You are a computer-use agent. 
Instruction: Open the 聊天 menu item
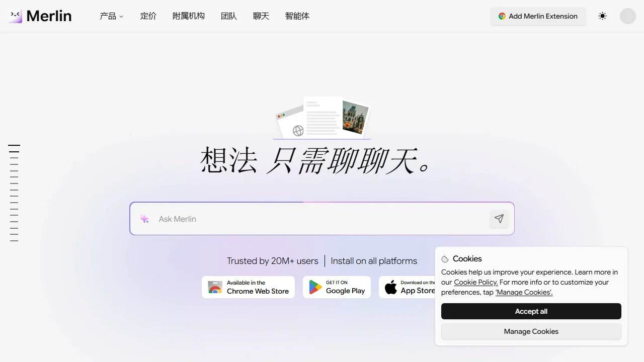[x=261, y=16]
